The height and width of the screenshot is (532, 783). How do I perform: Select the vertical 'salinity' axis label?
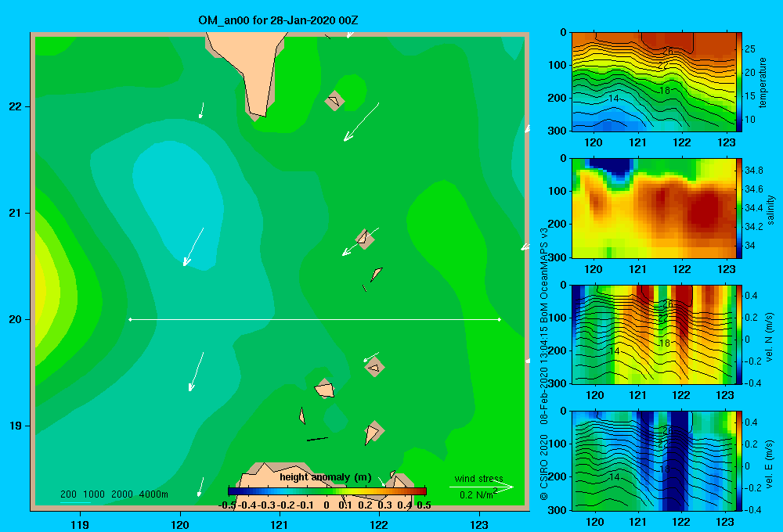[x=770, y=210]
